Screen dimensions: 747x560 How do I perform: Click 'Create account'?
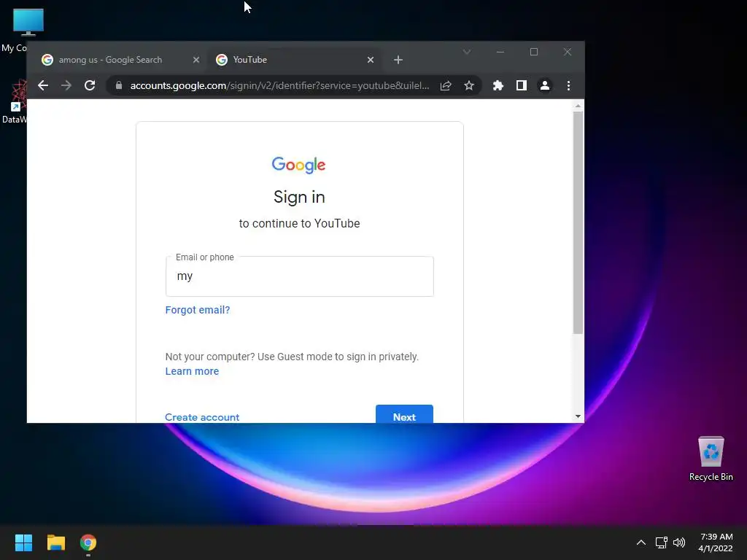click(x=202, y=417)
